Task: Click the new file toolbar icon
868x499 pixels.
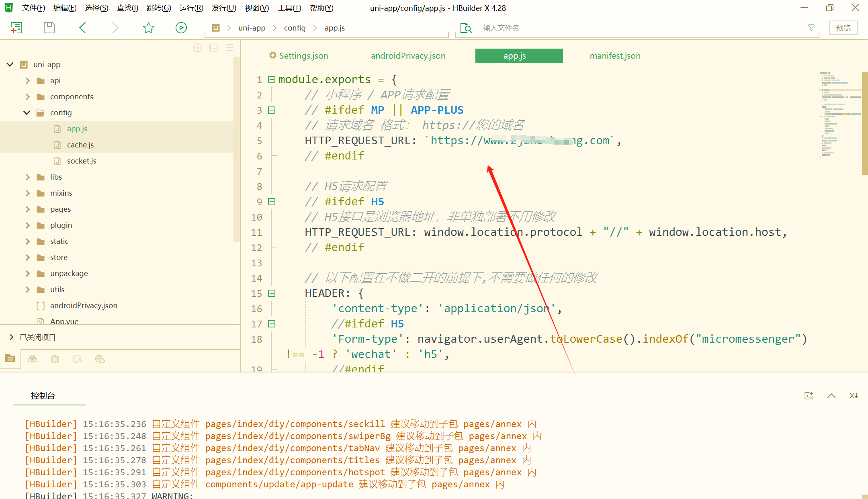Action: [16, 28]
